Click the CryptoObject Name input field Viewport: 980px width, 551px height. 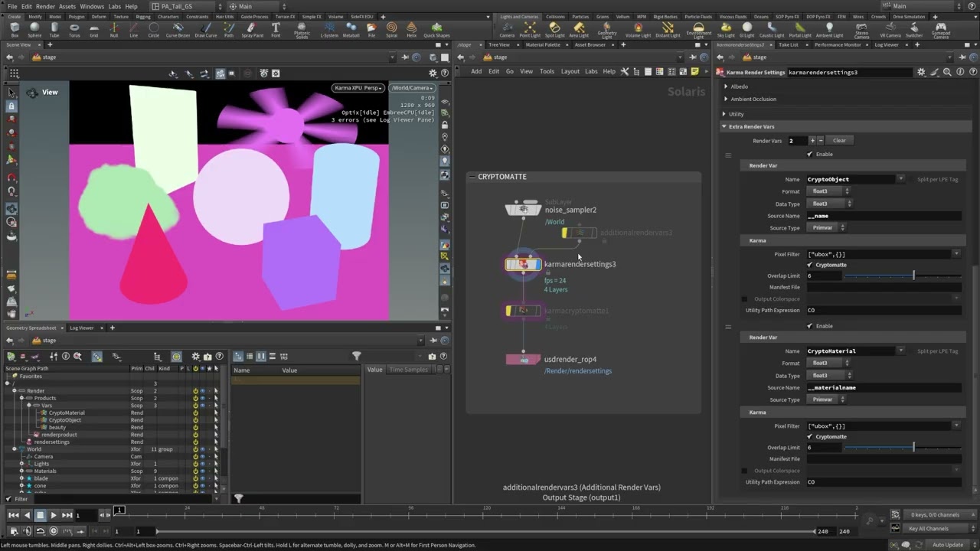(851, 179)
